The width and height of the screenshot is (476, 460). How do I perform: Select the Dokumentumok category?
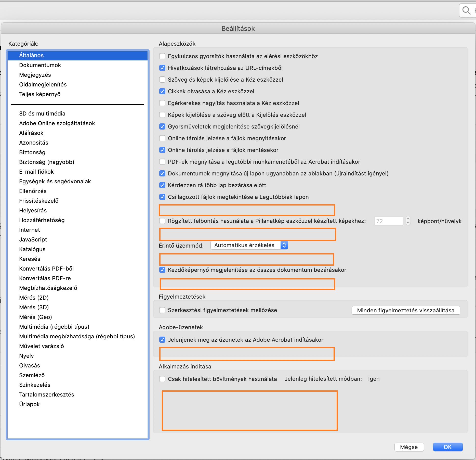(40, 65)
